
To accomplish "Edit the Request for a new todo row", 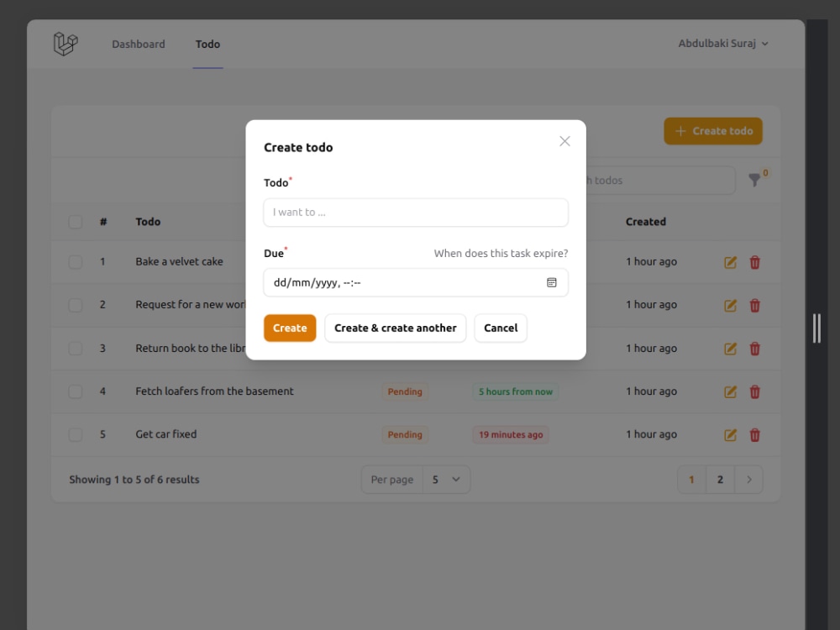I will coord(730,306).
